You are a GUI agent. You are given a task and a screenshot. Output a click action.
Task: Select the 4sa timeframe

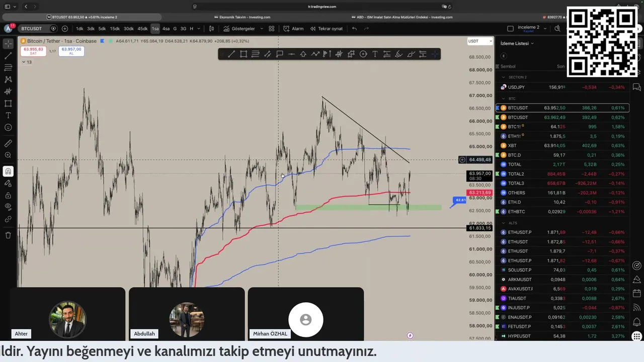click(166, 29)
